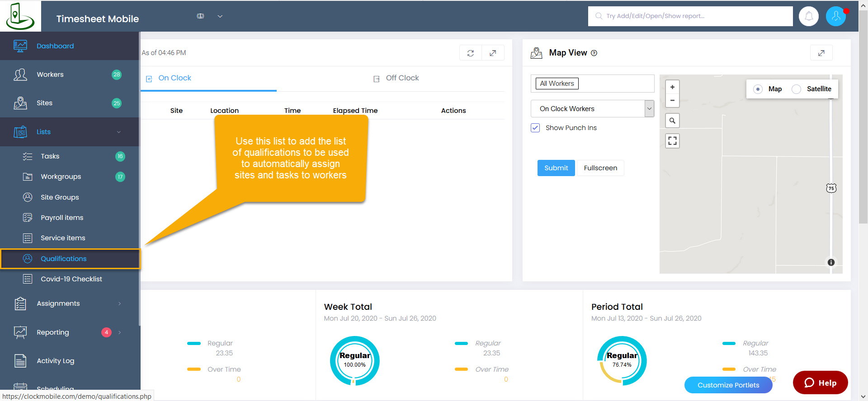Open the Help chat button

[x=820, y=382]
